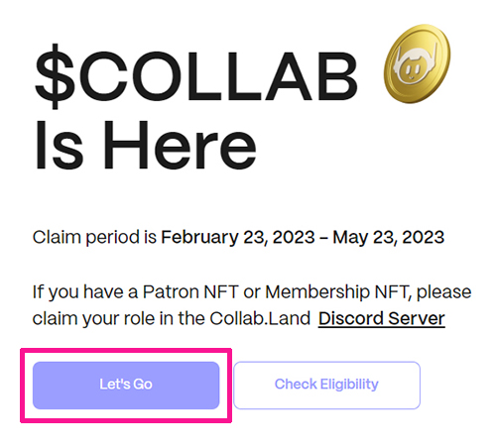Click the "Is Here" heading line
Image resolution: width=496 pixels, height=448 pixels.
[145, 146]
